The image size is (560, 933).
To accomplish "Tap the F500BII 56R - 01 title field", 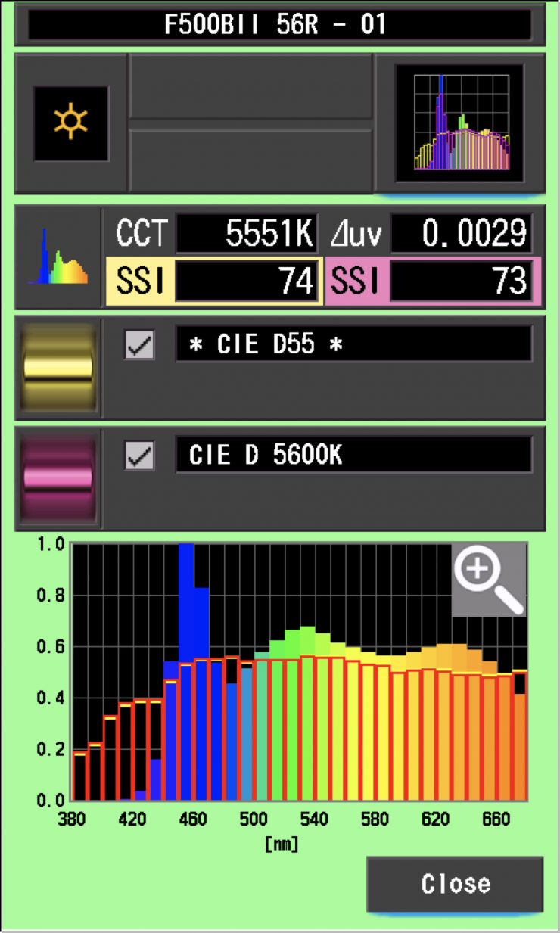I will coord(279,25).
